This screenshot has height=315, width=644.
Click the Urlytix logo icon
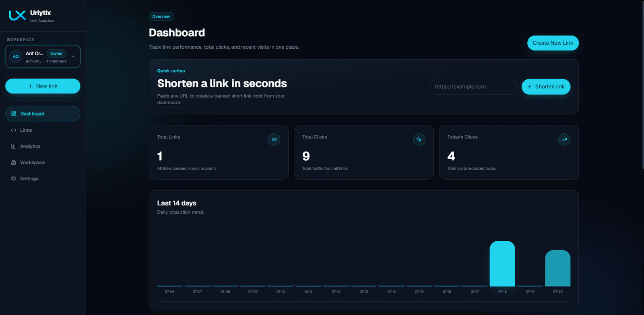click(17, 16)
